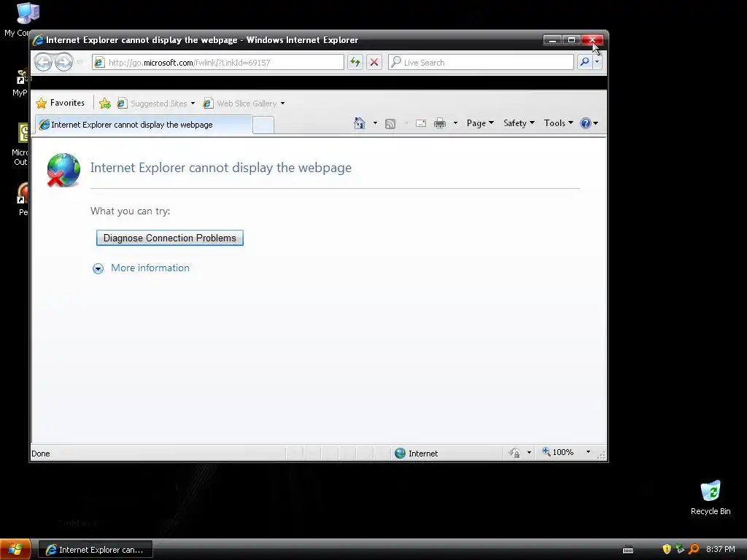This screenshot has width=747, height=560.
Task: Open the Favorites center
Action: tap(61, 103)
